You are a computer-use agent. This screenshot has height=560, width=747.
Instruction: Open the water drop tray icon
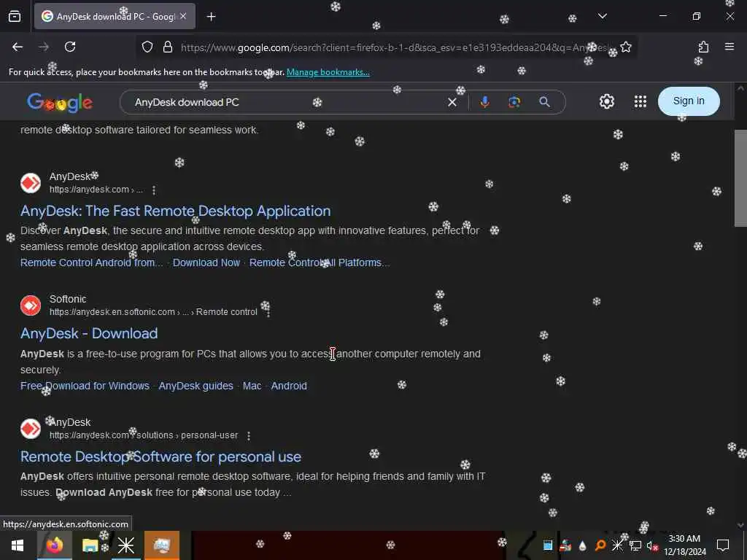[582, 545]
